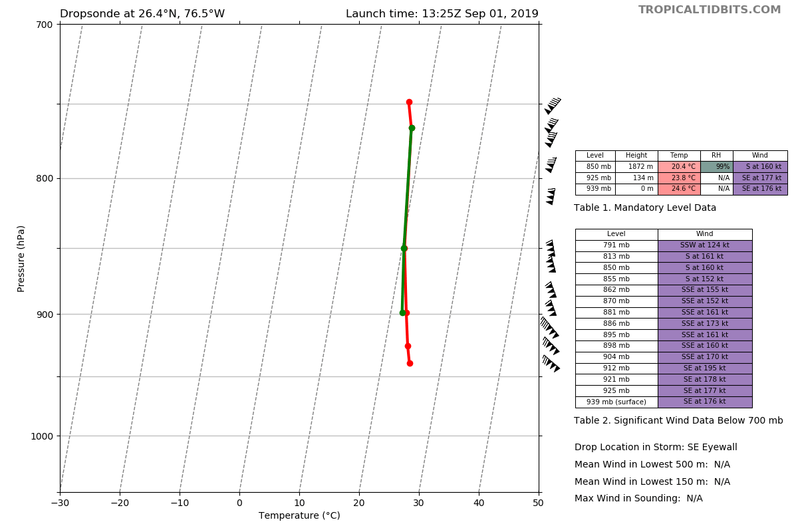Click the Pressure (hPa) axis label

(x=21, y=258)
